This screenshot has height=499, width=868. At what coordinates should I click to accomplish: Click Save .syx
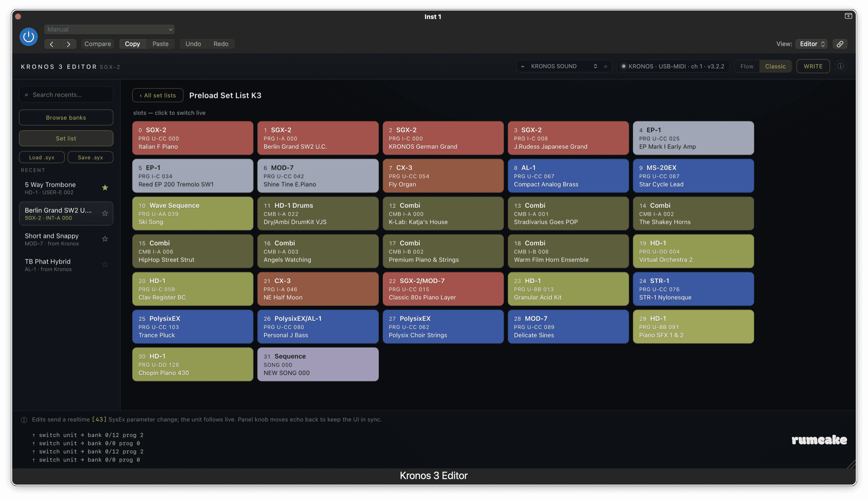tap(90, 158)
